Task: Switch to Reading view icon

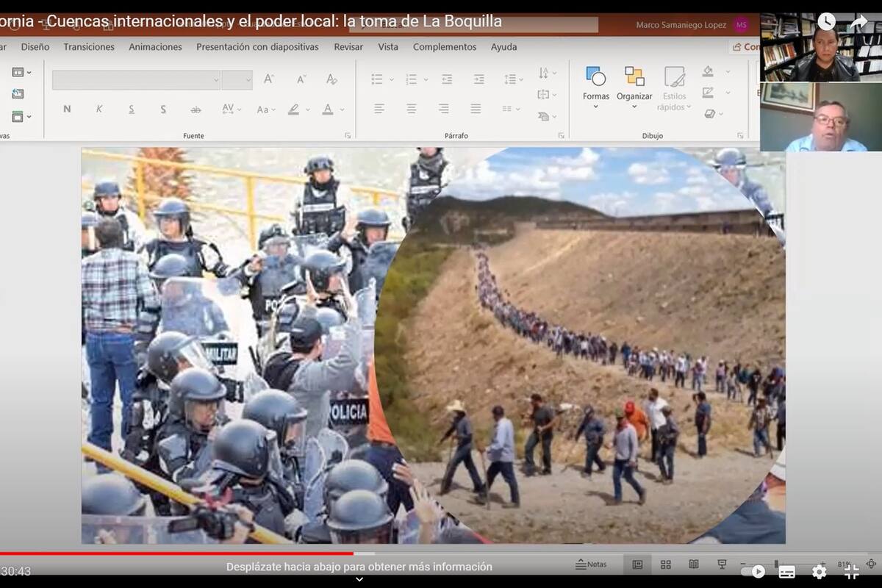Action: 694,564
